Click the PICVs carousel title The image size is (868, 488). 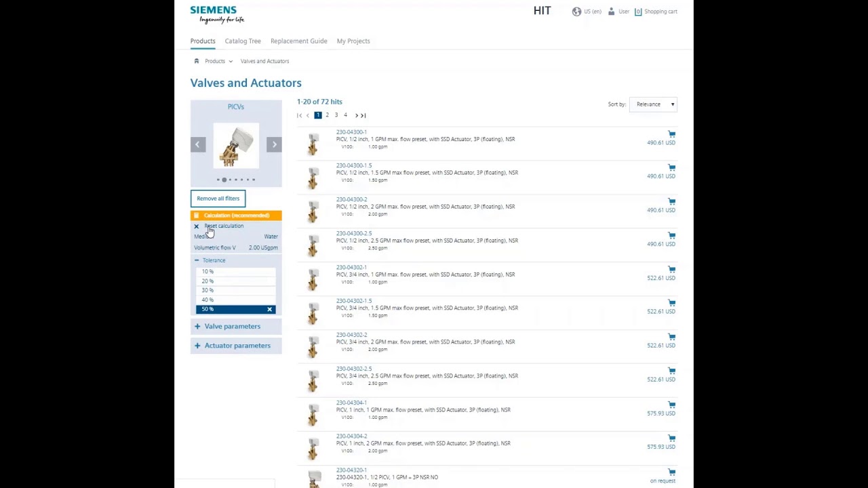click(235, 107)
